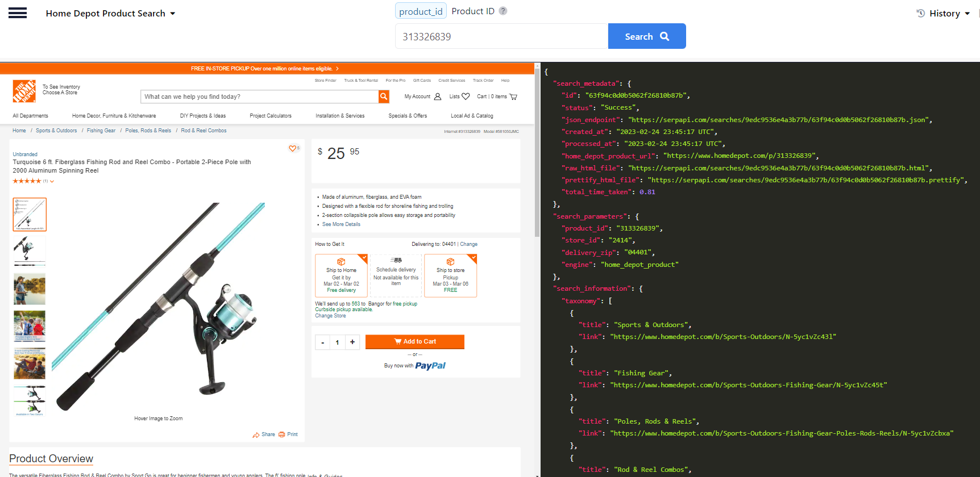Screen dimensions: 980x477
Task: Open Home Decor, Furniture & Kitchenware menu
Action: coord(114,116)
